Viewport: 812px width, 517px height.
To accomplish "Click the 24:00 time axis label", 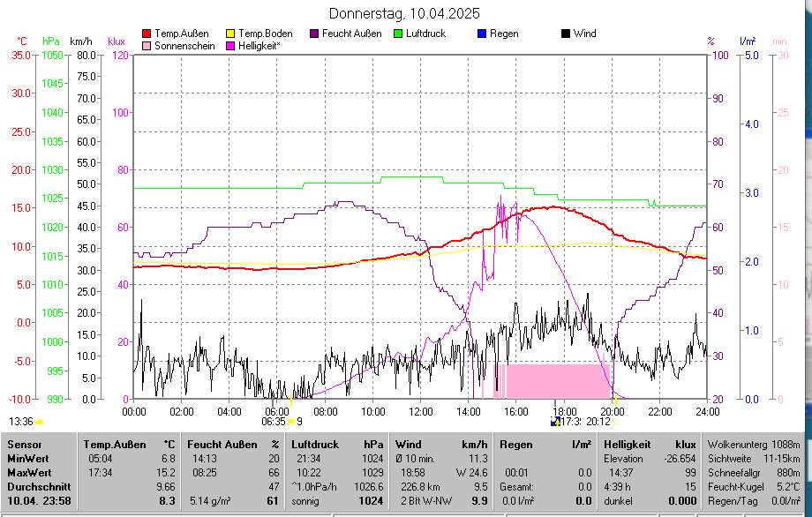I will 707,412.
